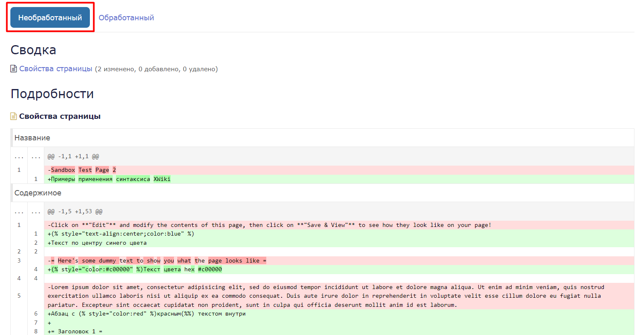The height and width of the screenshot is (335, 644).
Task: Click added line Примеры применения синтаксиса XWiki
Action: [339, 179]
